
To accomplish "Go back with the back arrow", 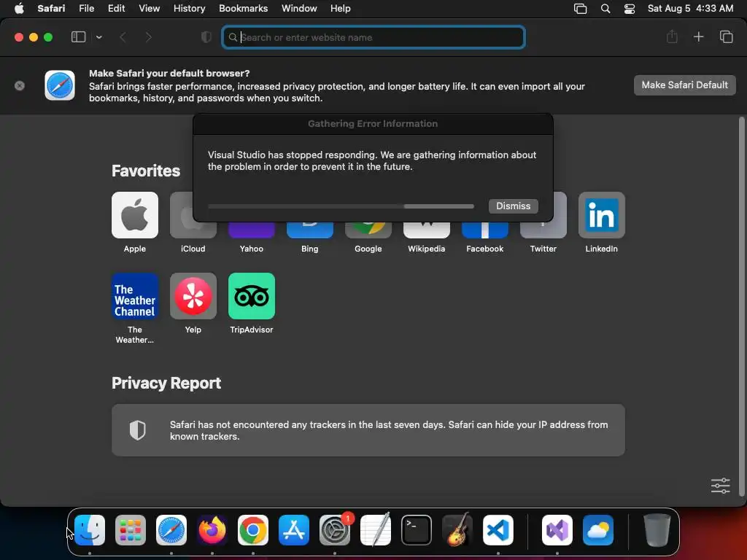I will [123, 37].
